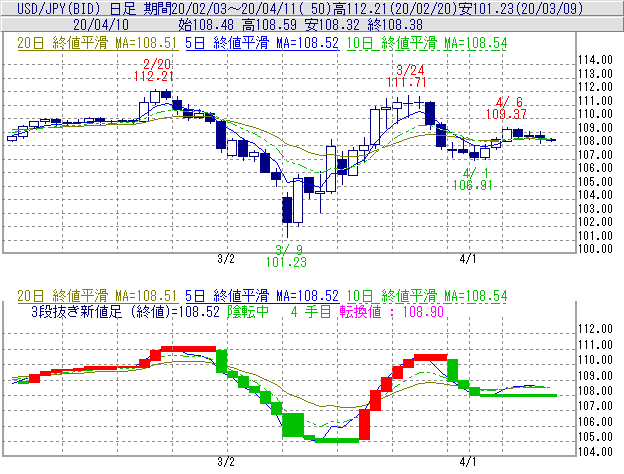Click the 4/1 date label under lower chart

[x=468, y=462]
